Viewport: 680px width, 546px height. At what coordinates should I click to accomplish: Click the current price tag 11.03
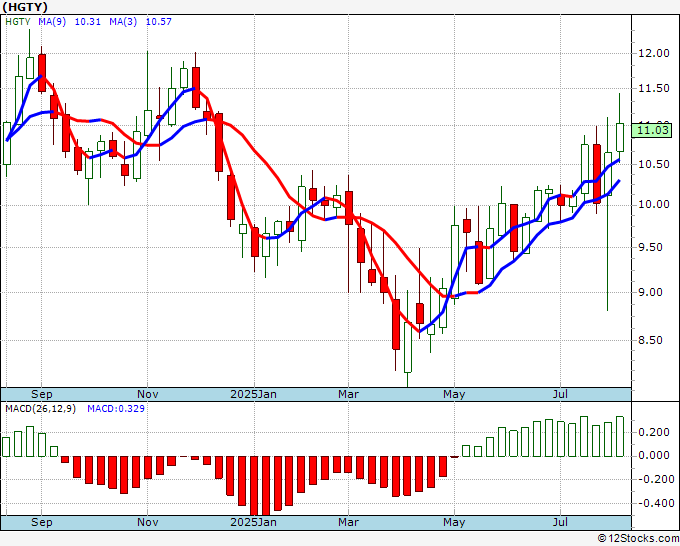point(652,130)
